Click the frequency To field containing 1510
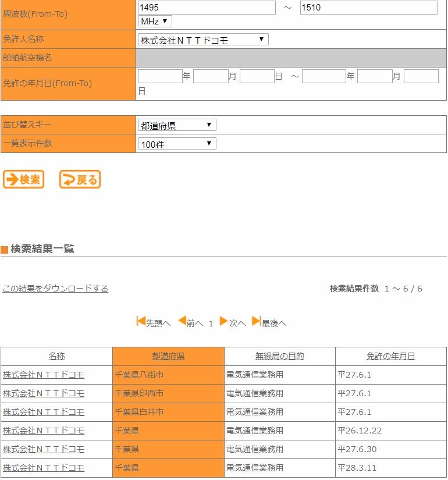 [368, 8]
